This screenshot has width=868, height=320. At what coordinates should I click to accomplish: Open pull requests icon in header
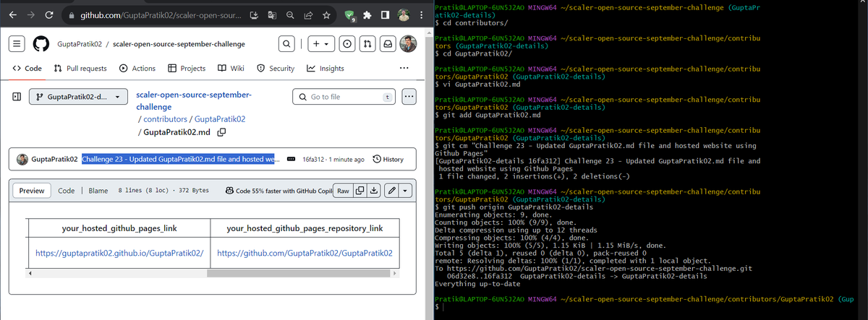367,44
